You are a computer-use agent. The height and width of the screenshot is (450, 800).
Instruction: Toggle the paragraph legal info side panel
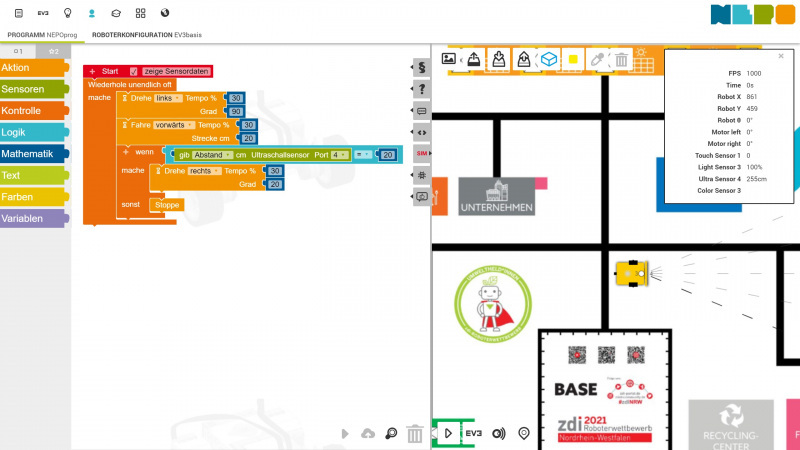coord(421,67)
